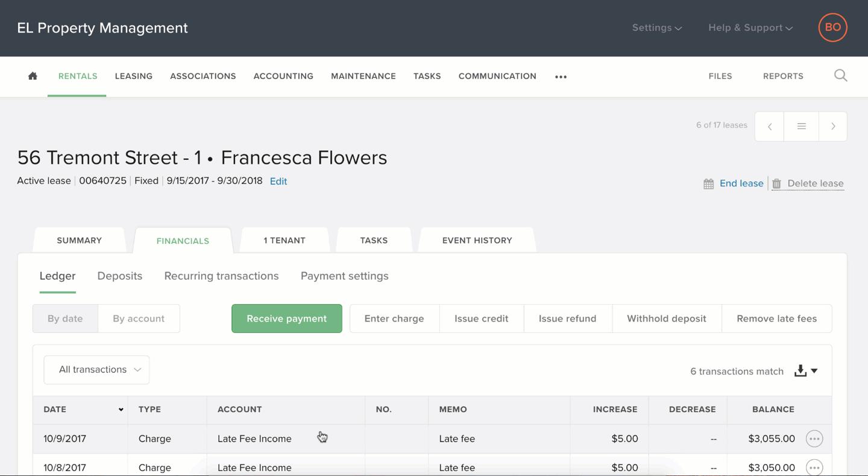
Task: Toggle ledger view to By date
Action: coord(65,319)
